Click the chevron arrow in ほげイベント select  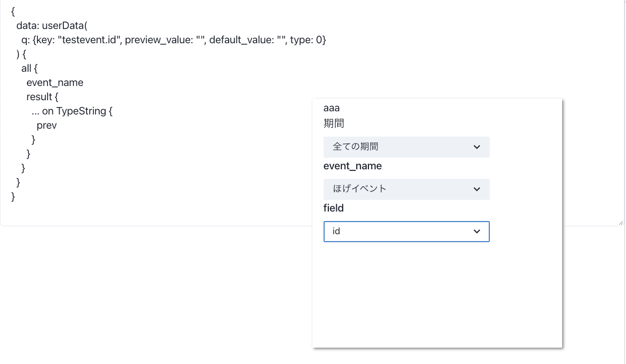pyautogui.click(x=477, y=189)
